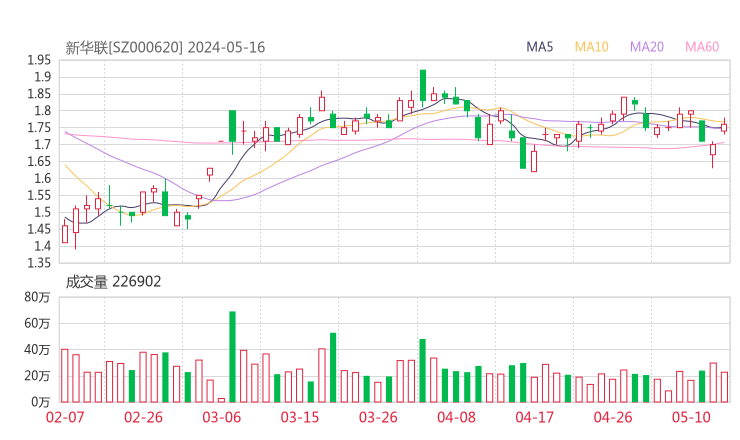740x440 pixels.
Task: Click the 0万 volume axis label
Action: pyautogui.click(x=41, y=402)
